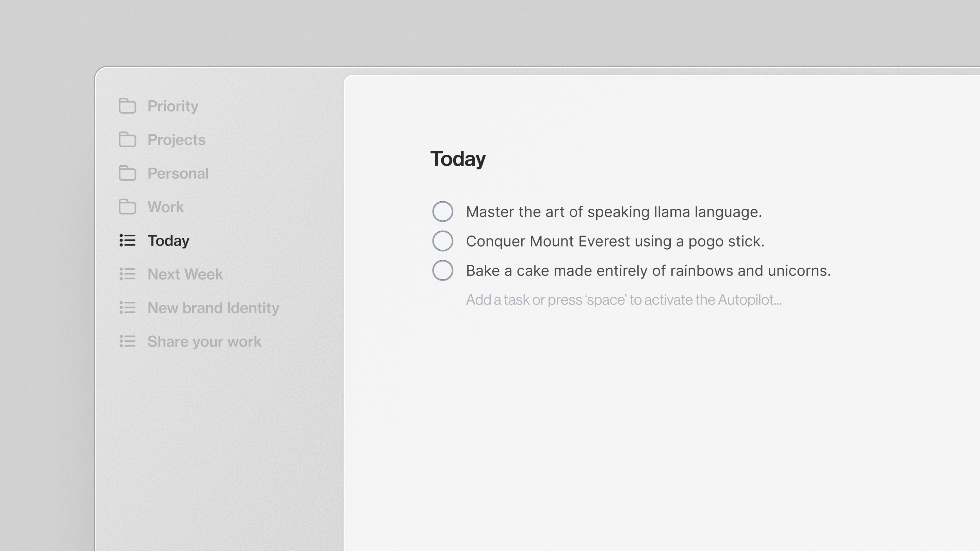Click the folder icon beside Priority
980x551 pixels.
(128, 106)
